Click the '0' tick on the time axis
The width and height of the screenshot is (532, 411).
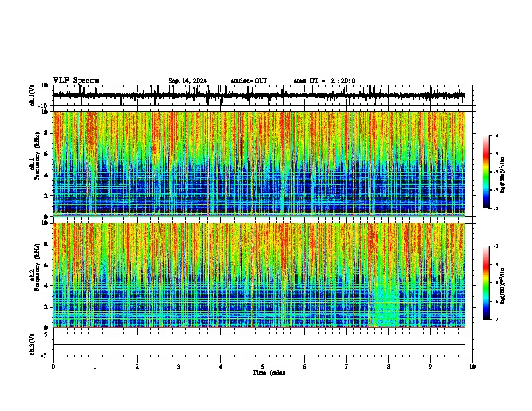tap(53, 367)
